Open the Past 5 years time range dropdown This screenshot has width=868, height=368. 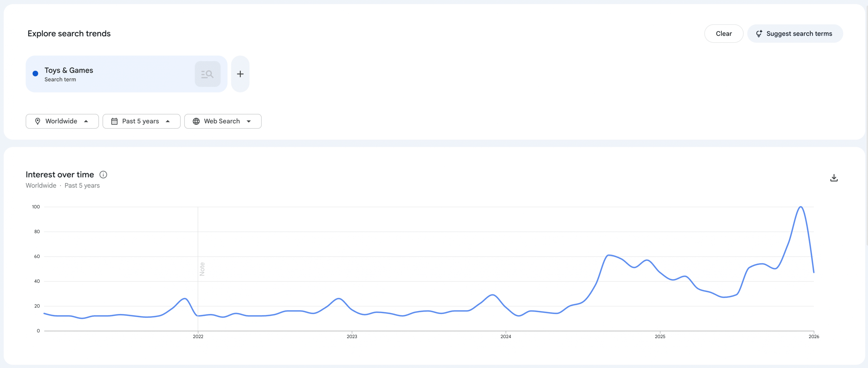coord(141,121)
